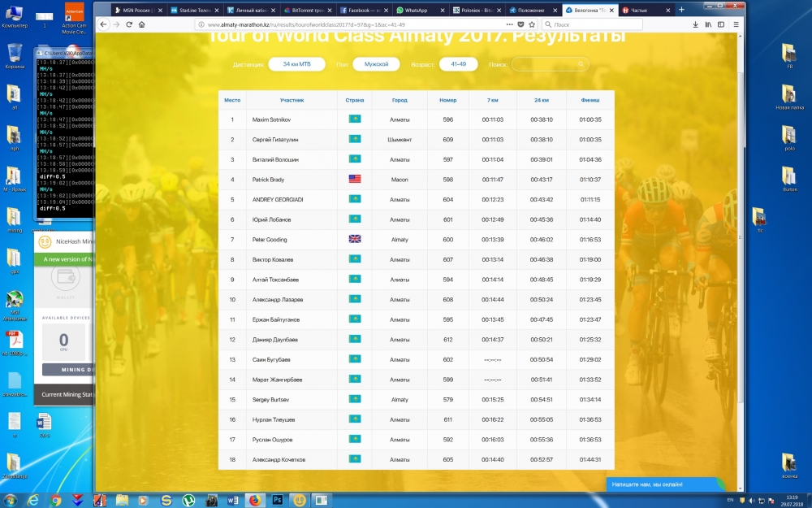Launch uTorrent from the taskbar
The width and height of the screenshot is (812, 508).
click(x=188, y=500)
